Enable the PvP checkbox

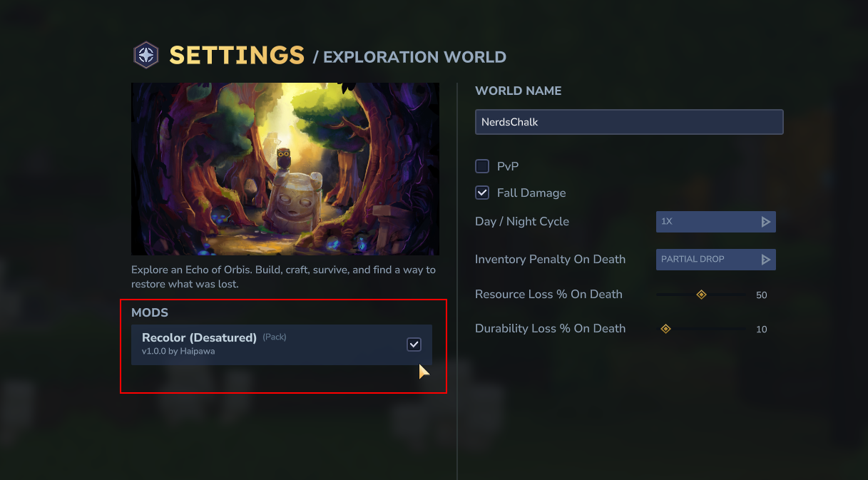(x=482, y=166)
